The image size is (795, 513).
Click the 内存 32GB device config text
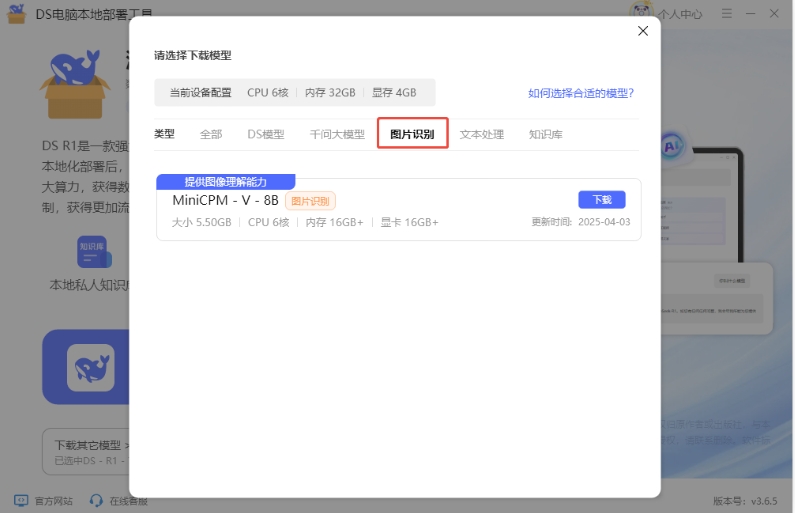(330, 93)
